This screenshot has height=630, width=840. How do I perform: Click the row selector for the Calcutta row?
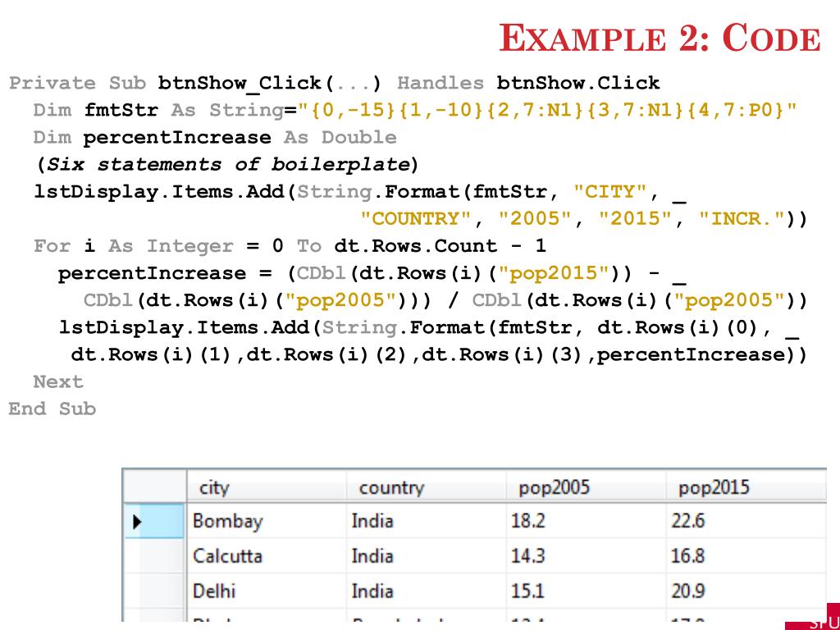154,555
